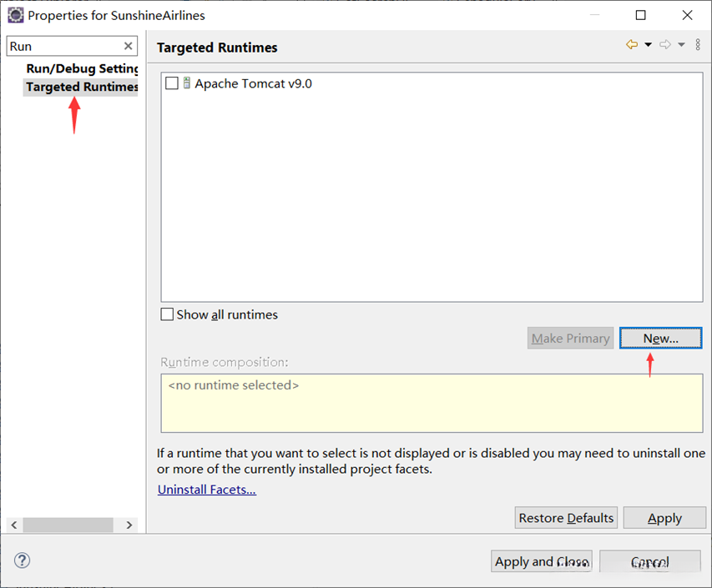Click into the Run filter text field
This screenshot has width=712, height=588.
coord(63,47)
